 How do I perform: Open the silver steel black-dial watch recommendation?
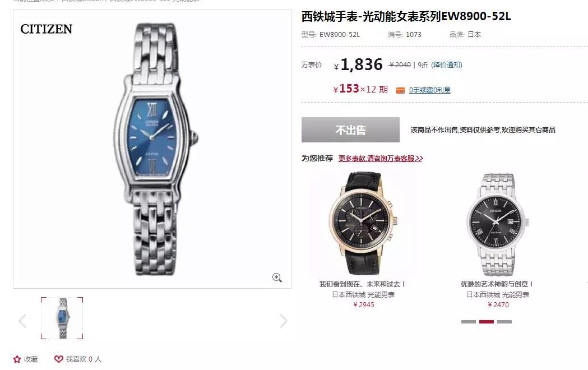pos(498,224)
